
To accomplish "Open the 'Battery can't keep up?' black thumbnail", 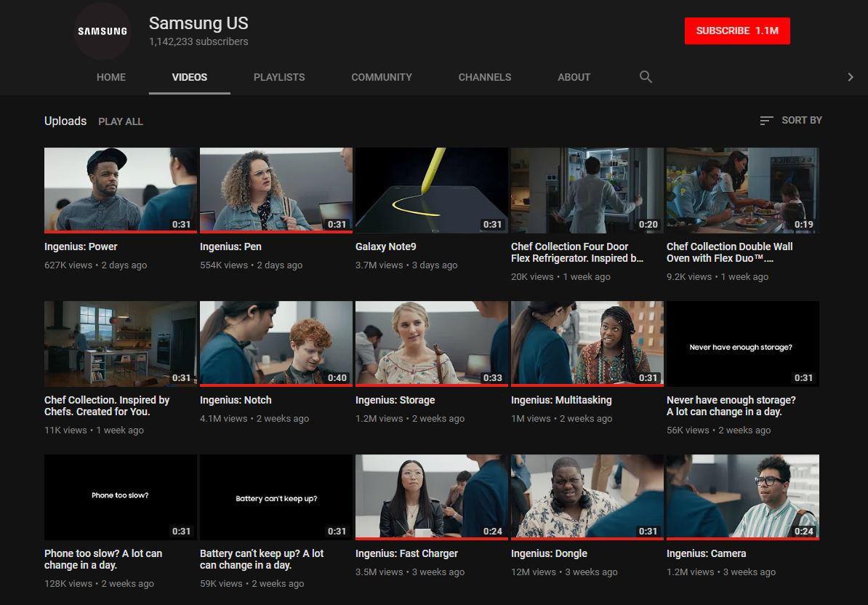I will pos(276,497).
